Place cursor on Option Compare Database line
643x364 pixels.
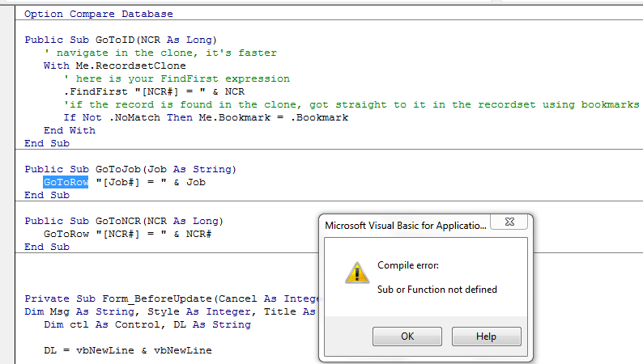(98, 14)
